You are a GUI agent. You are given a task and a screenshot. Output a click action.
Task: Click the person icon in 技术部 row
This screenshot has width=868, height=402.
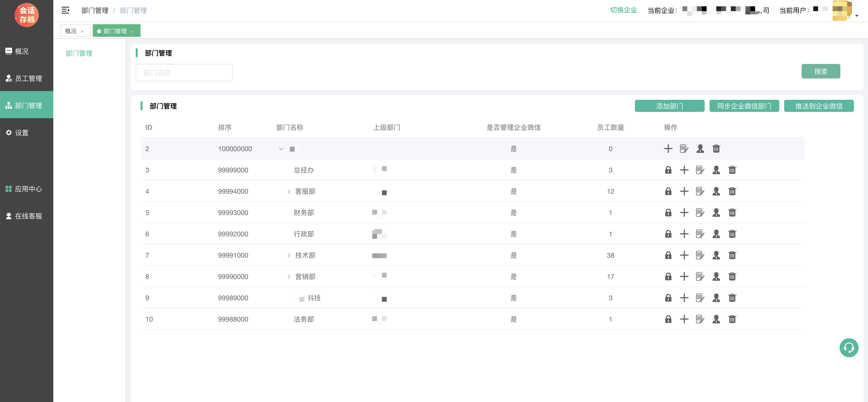[x=716, y=255]
